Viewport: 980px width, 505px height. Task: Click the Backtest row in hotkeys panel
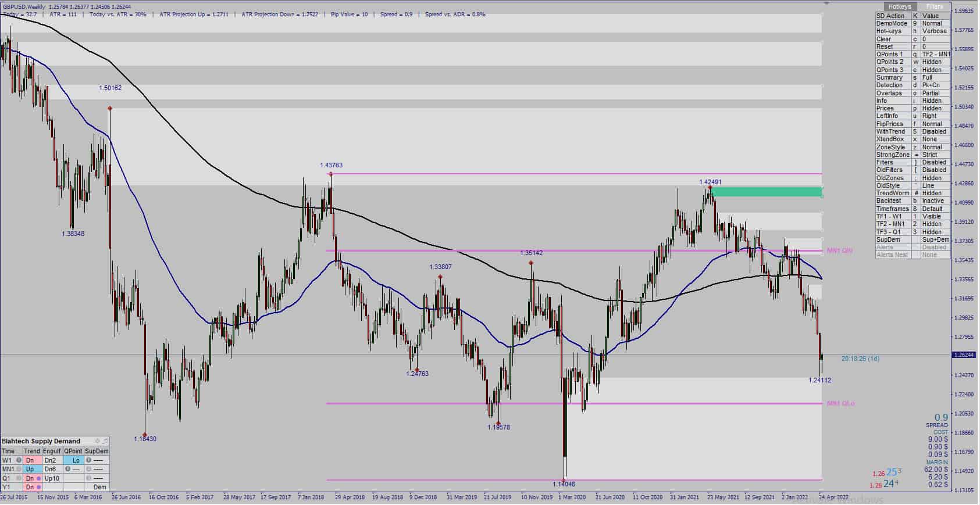click(x=913, y=200)
